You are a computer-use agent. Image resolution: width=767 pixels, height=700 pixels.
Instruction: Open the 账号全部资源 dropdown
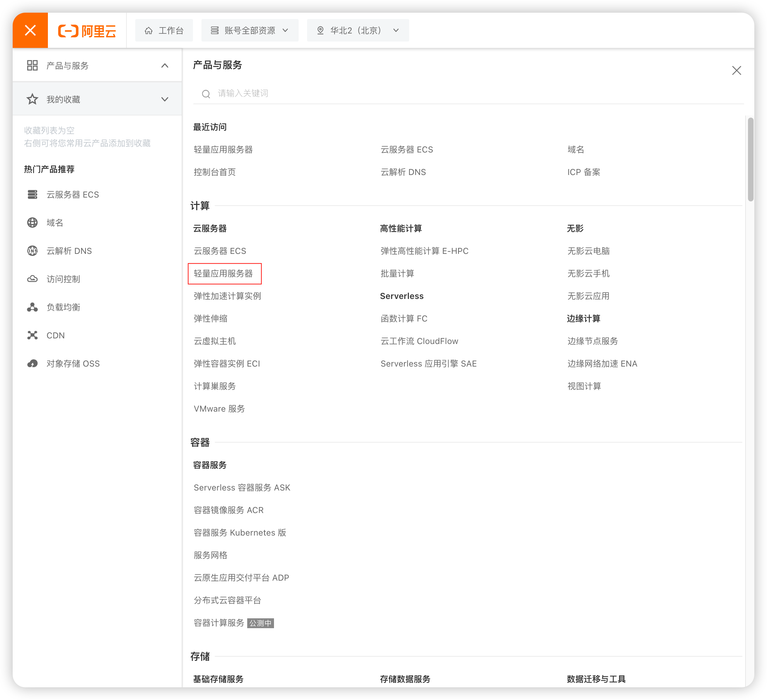click(250, 30)
